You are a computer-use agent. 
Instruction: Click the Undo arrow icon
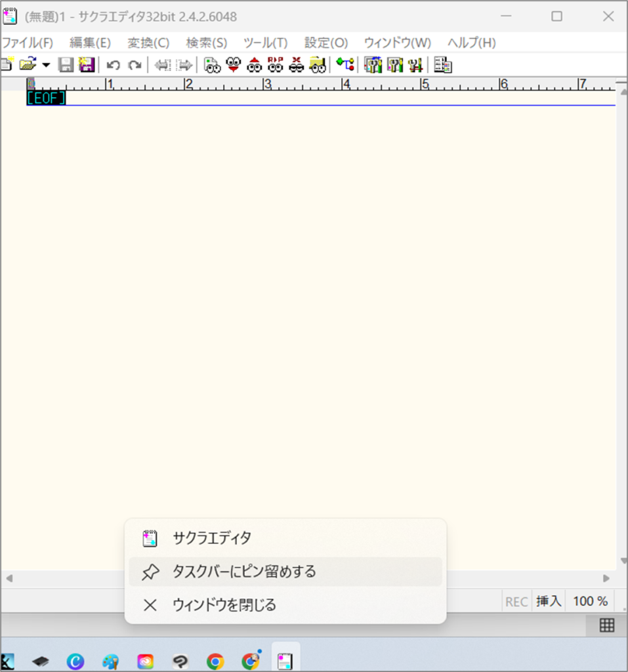pos(113,65)
